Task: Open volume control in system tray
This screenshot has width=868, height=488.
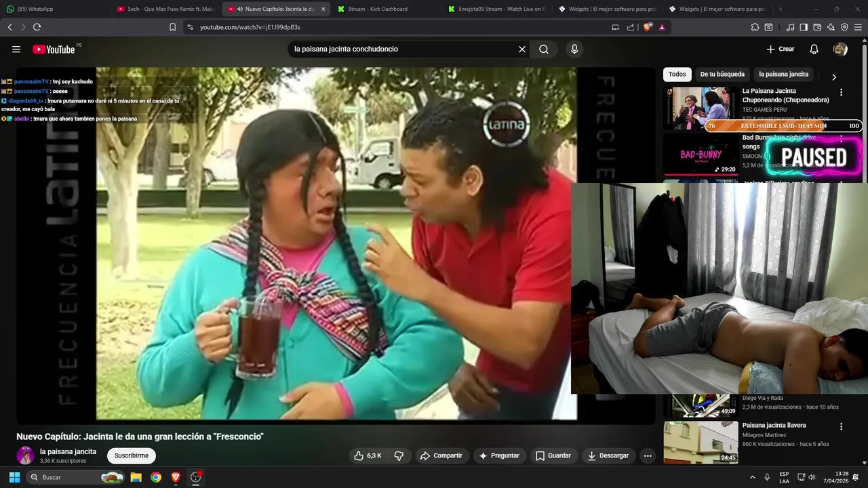Action: (x=812, y=477)
